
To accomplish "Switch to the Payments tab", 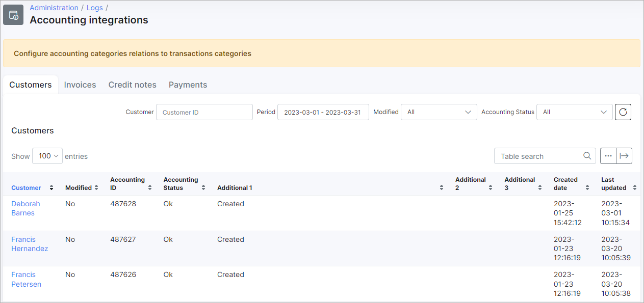I will (188, 85).
